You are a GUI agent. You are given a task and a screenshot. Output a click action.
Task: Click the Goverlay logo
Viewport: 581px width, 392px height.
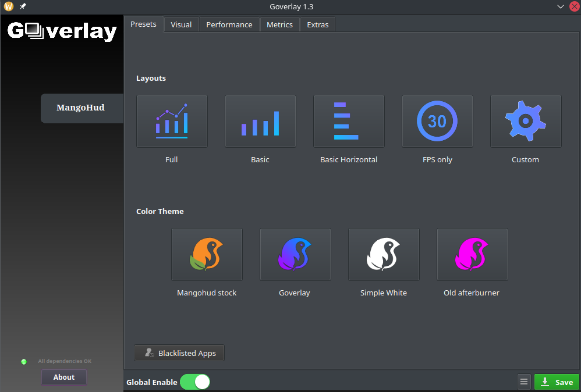62,31
